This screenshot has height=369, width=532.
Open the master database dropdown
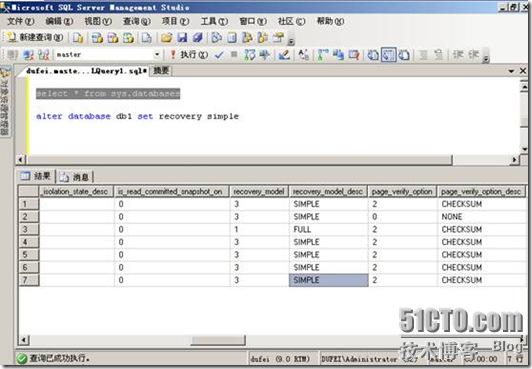(157, 54)
